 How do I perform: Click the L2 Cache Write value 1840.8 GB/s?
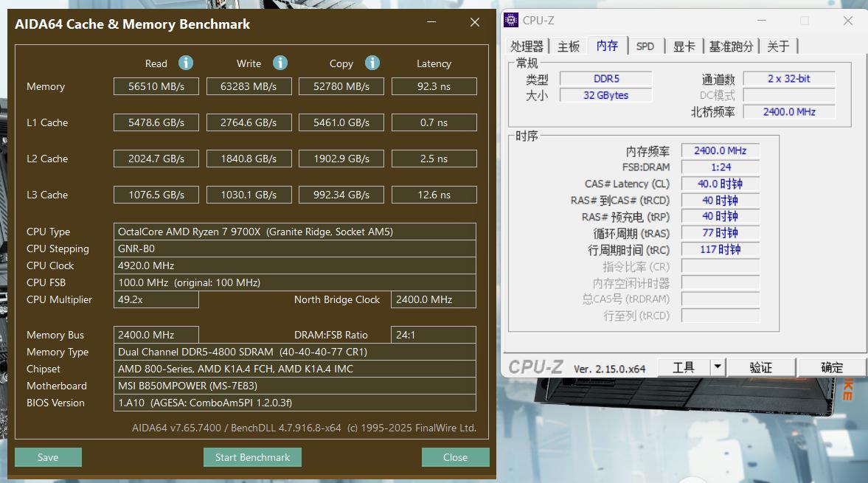coord(249,159)
